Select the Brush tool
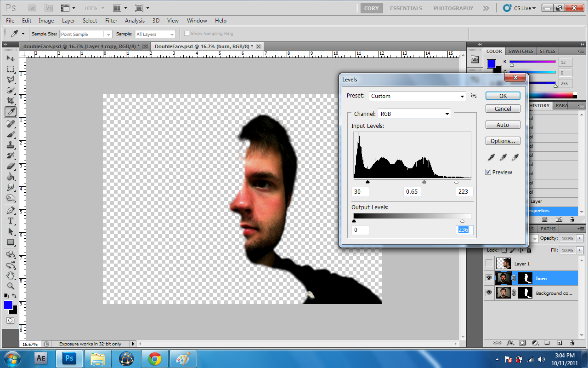 [10, 134]
